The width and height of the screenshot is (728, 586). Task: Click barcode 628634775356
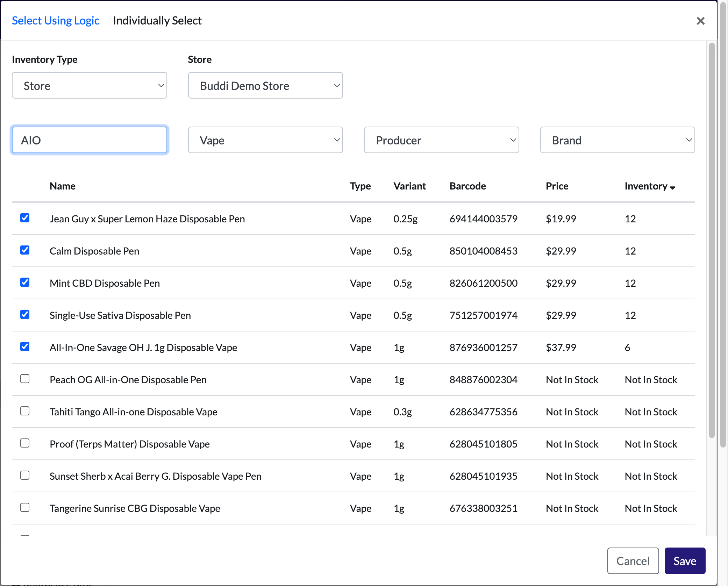[x=483, y=412]
